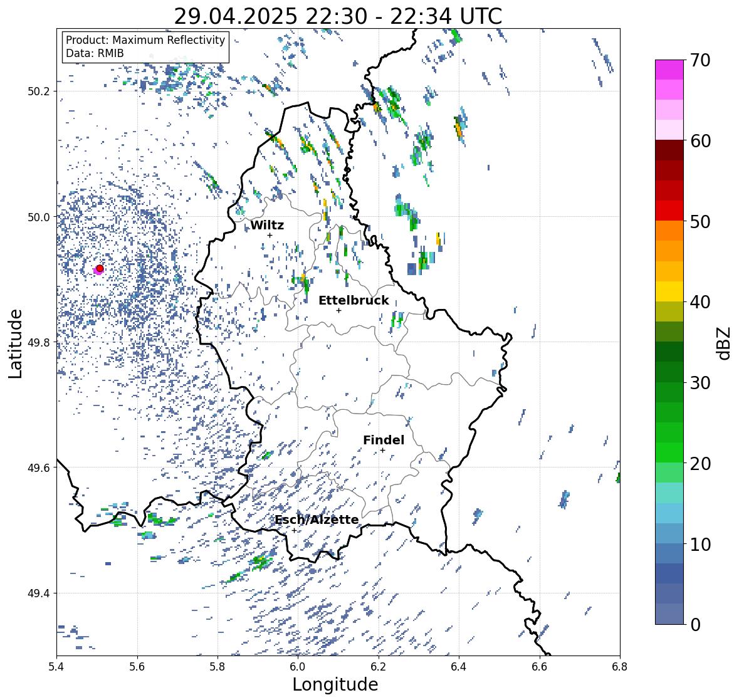The width and height of the screenshot is (739, 700).
Task: Pick the yellow colorbar segment at 40
Action: (669, 291)
